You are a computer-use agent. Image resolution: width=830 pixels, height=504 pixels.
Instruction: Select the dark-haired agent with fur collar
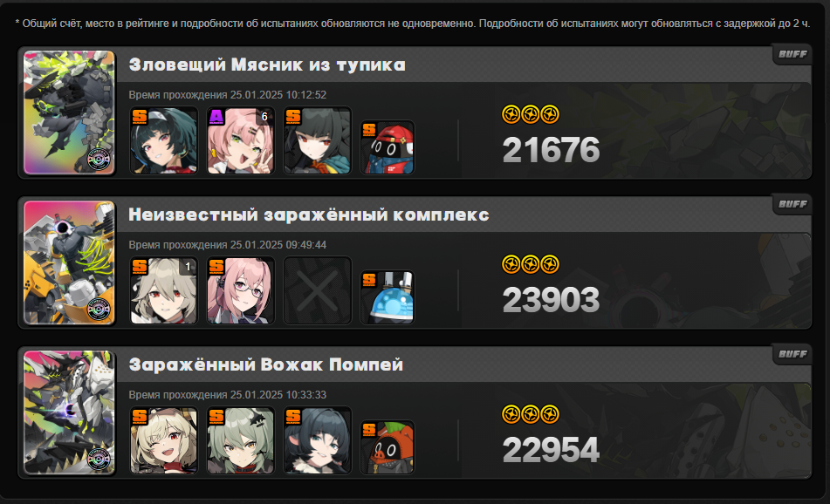coord(318,440)
